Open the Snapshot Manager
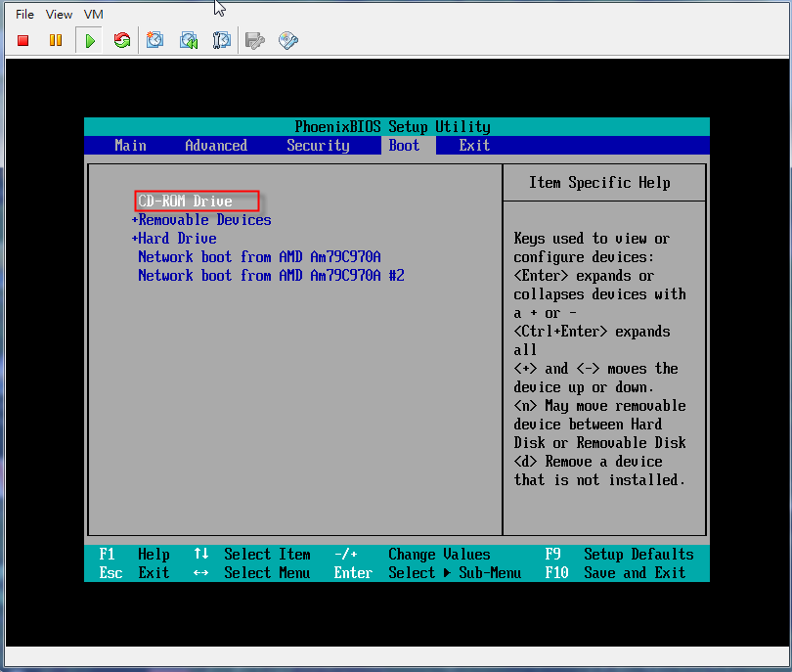 [221, 40]
